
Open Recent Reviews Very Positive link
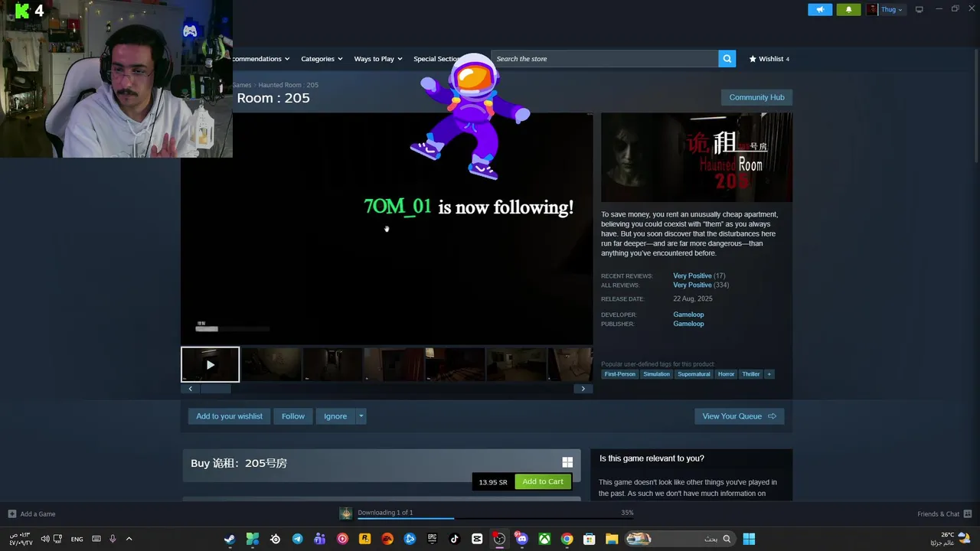click(x=692, y=275)
